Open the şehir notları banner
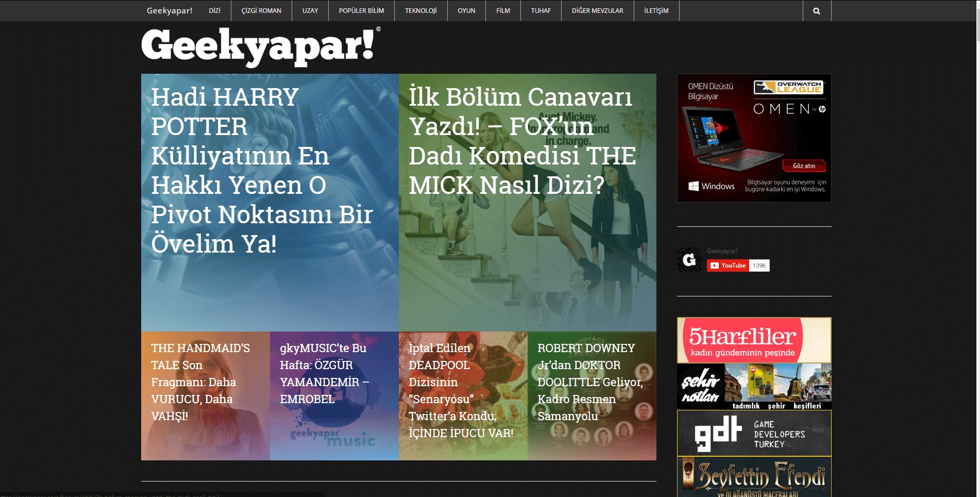The width and height of the screenshot is (980, 497). 754,387
